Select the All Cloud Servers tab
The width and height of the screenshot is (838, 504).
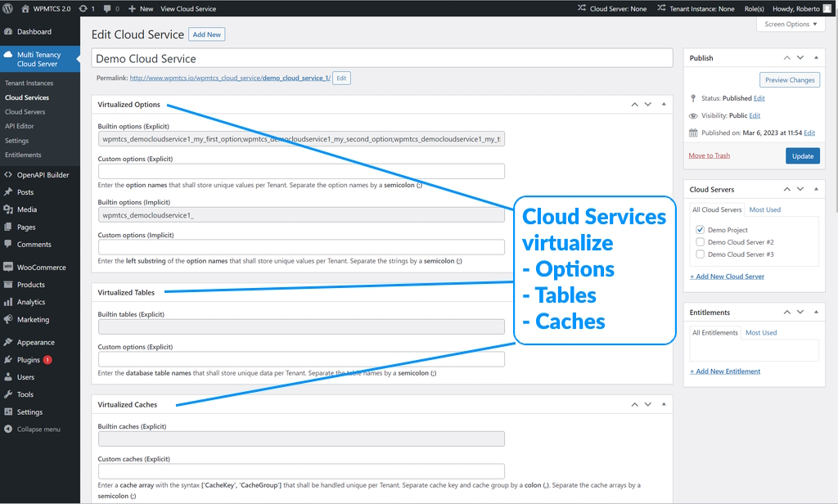(x=717, y=209)
